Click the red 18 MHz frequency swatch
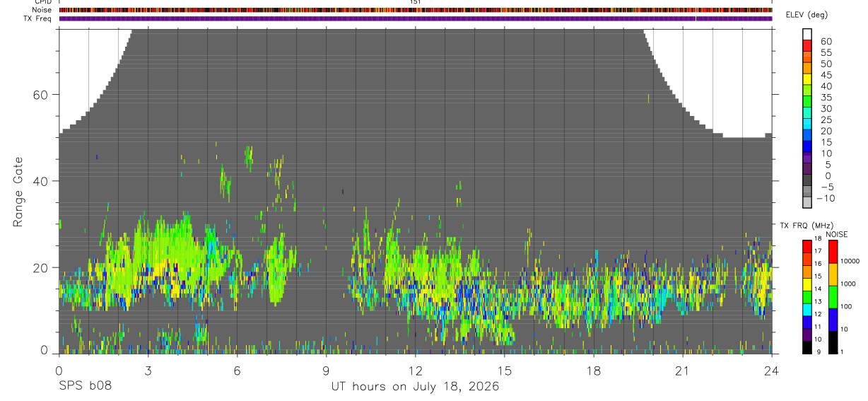This screenshot has height=401, width=868. point(807,246)
